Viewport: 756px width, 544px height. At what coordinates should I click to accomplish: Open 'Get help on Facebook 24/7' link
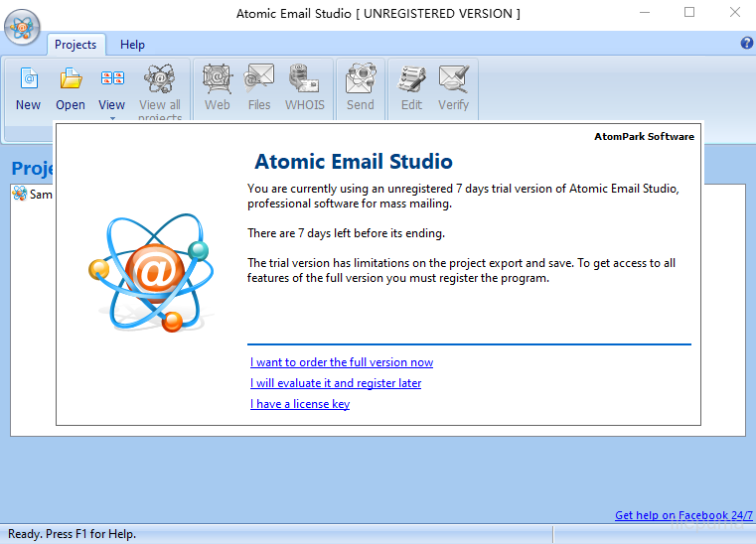[x=683, y=515]
